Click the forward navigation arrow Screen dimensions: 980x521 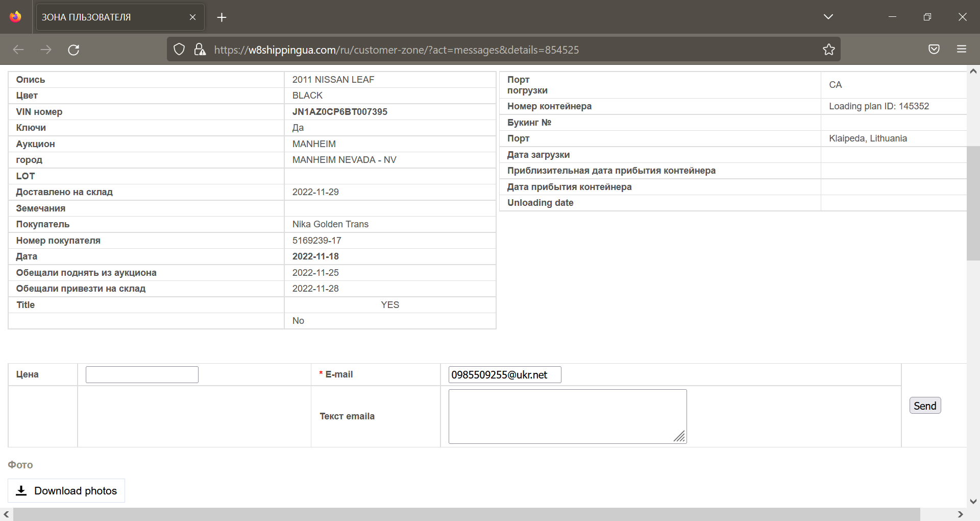(x=46, y=50)
